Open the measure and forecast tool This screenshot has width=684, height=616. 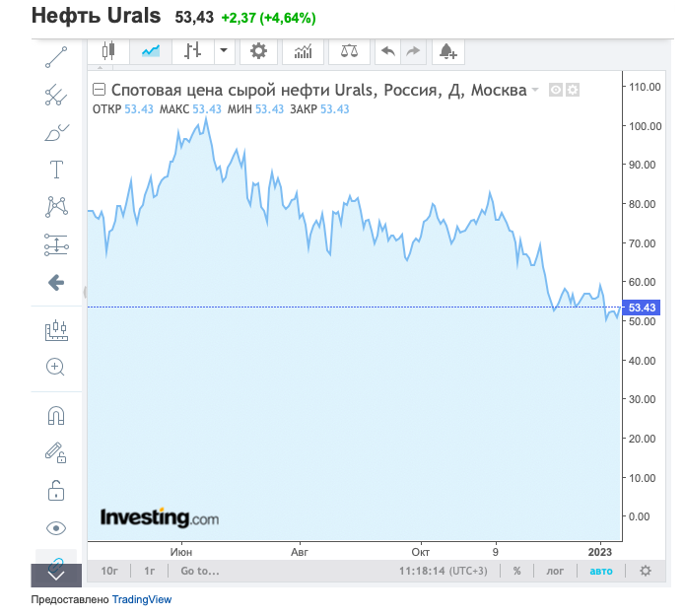[56, 244]
